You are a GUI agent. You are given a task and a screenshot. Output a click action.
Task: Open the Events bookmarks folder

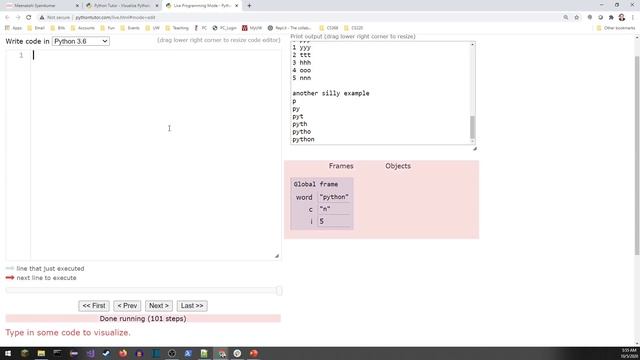(x=130, y=28)
